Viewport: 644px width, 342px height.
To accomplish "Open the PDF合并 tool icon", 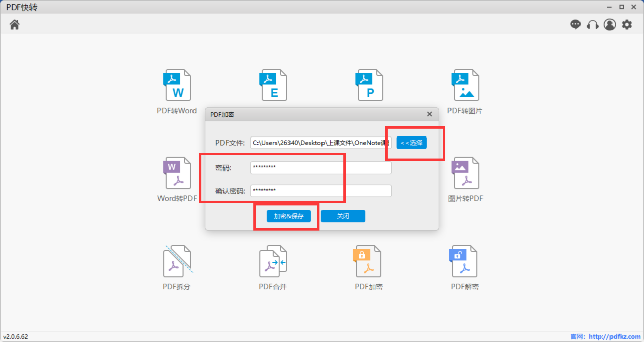I will [273, 261].
